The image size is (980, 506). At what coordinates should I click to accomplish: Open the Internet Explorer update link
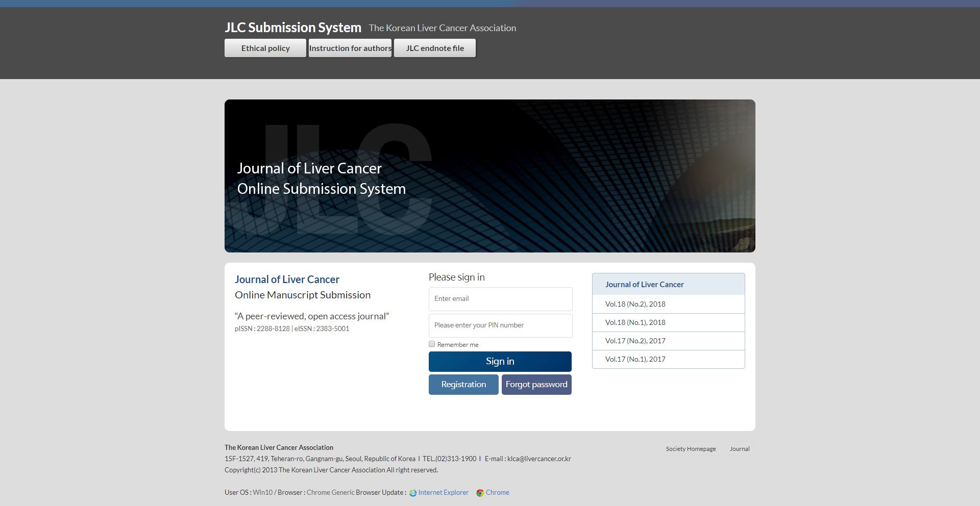tap(443, 492)
